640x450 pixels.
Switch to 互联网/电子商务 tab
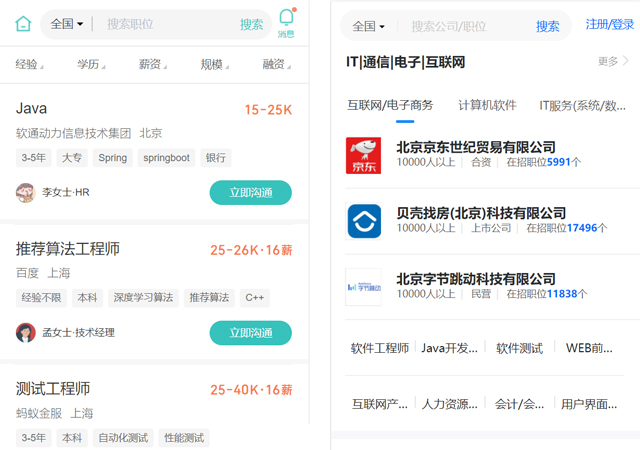click(390, 105)
